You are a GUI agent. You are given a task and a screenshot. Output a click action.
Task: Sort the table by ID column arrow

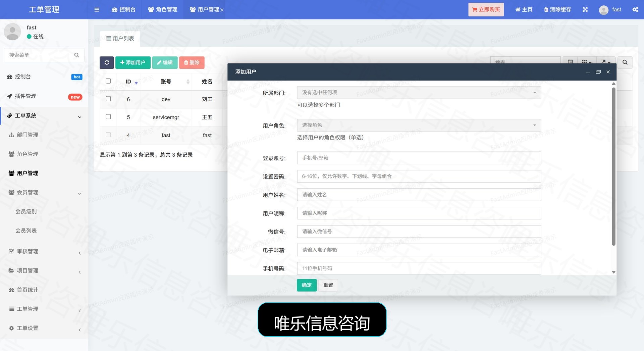click(x=136, y=83)
